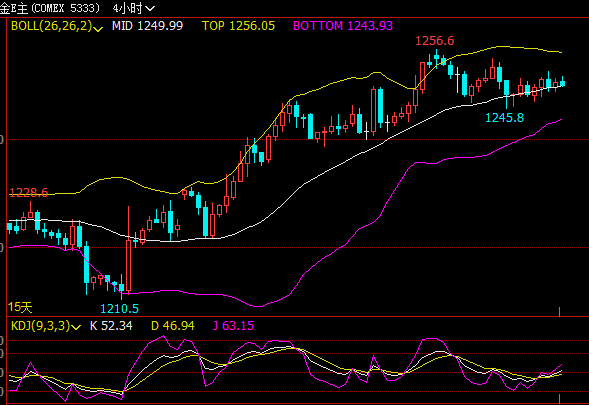Click the 1228.6 price label

coord(29,193)
